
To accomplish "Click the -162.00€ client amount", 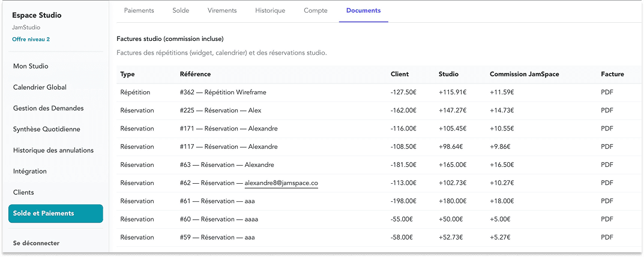I will (x=403, y=110).
